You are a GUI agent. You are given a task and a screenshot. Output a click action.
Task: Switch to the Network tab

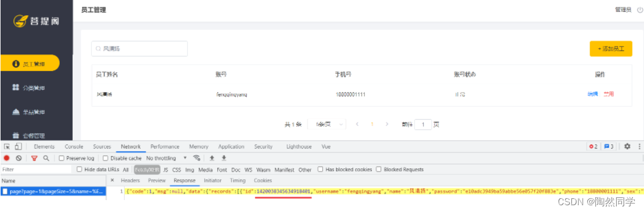click(x=131, y=146)
